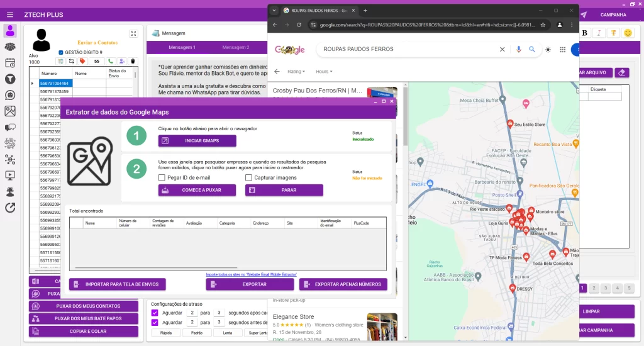The height and width of the screenshot is (346, 644).
Task: Toggle the GESTÃO DÍGITO 9 checkbox
Action: [61, 52]
